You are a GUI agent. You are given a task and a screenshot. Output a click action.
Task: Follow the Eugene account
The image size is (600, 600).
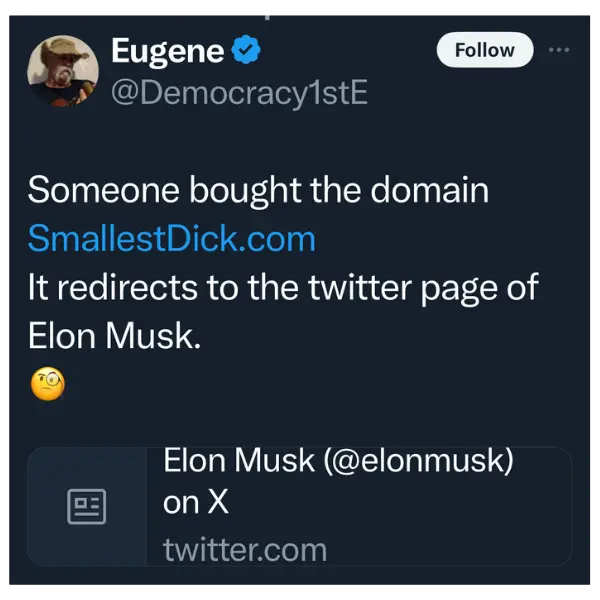point(485,50)
